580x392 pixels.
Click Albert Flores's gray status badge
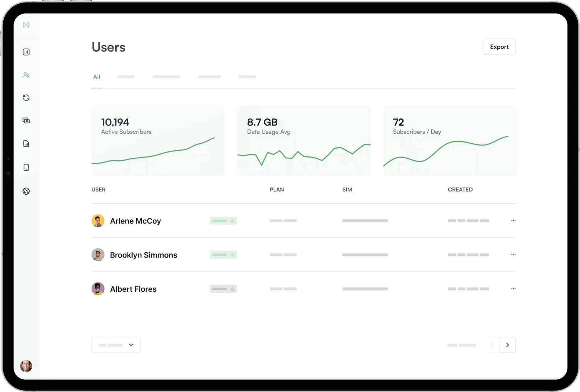[x=223, y=289]
